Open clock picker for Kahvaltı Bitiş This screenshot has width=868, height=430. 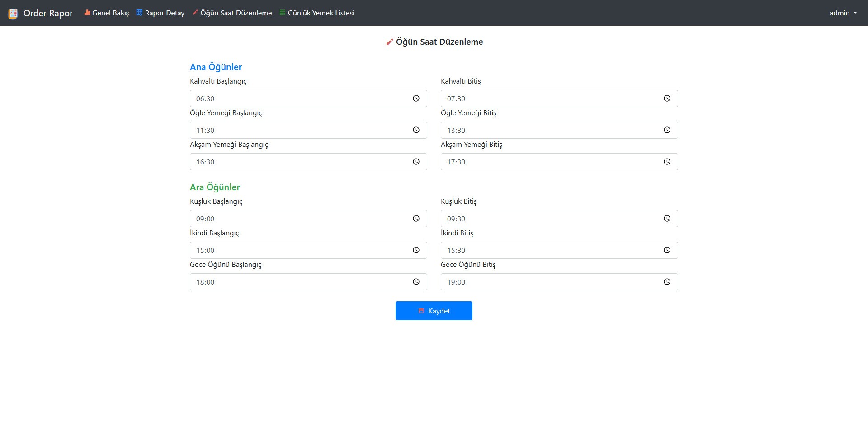pos(667,98)
